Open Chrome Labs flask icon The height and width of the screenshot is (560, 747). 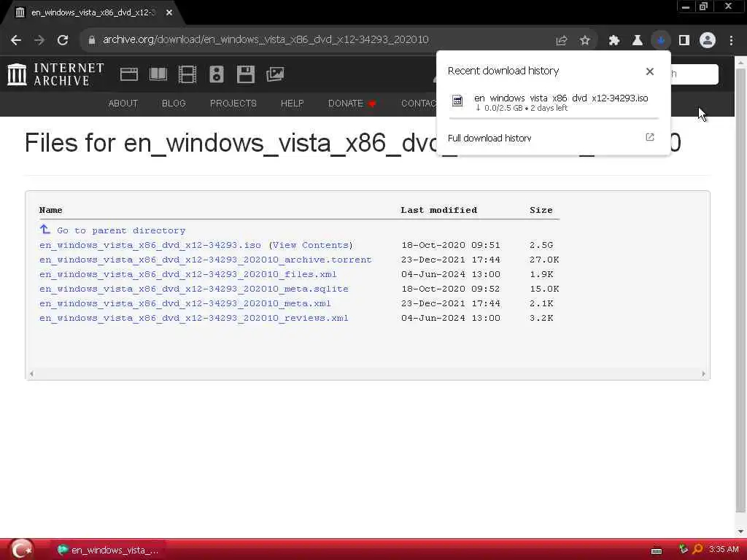[638, 41]
